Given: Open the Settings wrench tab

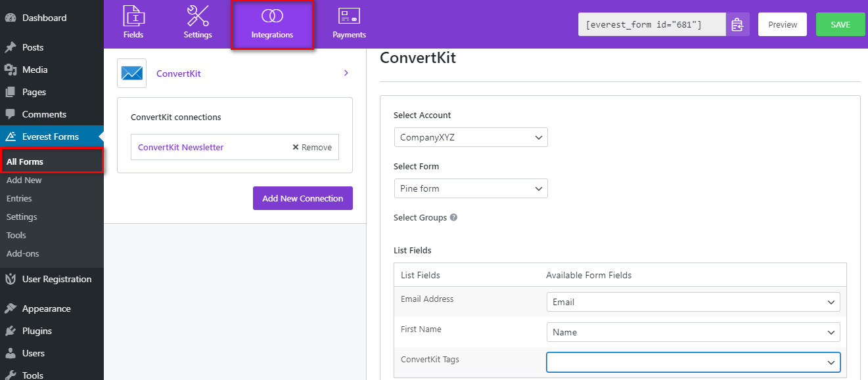Looking at the screenshot, I should pos(198,22).
